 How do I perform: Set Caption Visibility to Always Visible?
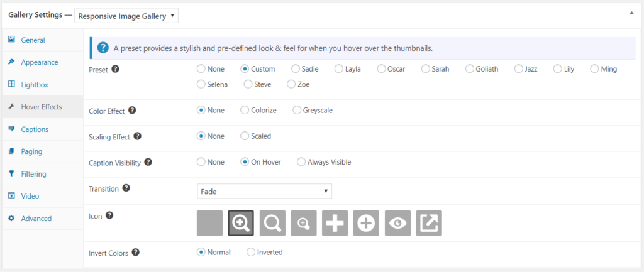(301, 161)
